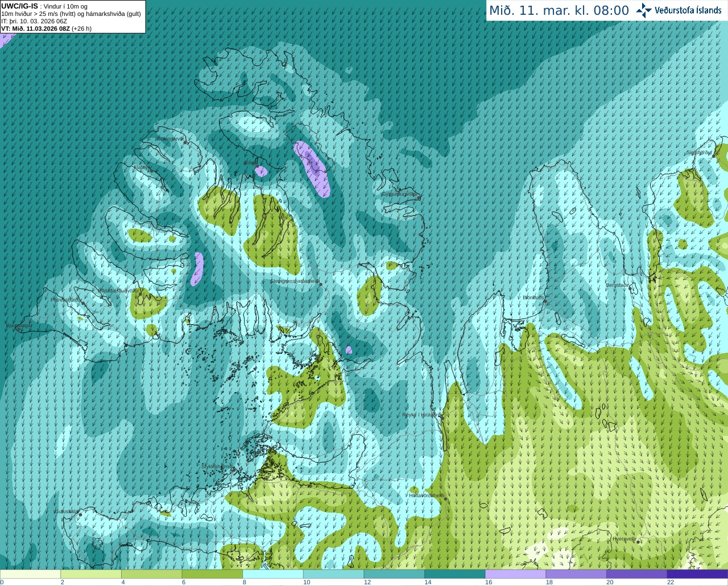The height and width of the screenshot is (586, 728).
Task: Click the Blönduós station label
Action: tap(533, 298)
